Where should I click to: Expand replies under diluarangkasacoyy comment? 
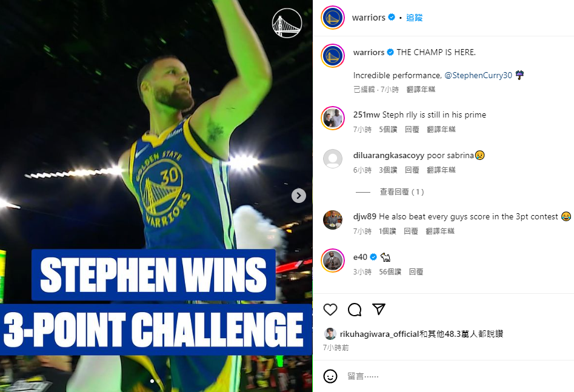point(402,192)
